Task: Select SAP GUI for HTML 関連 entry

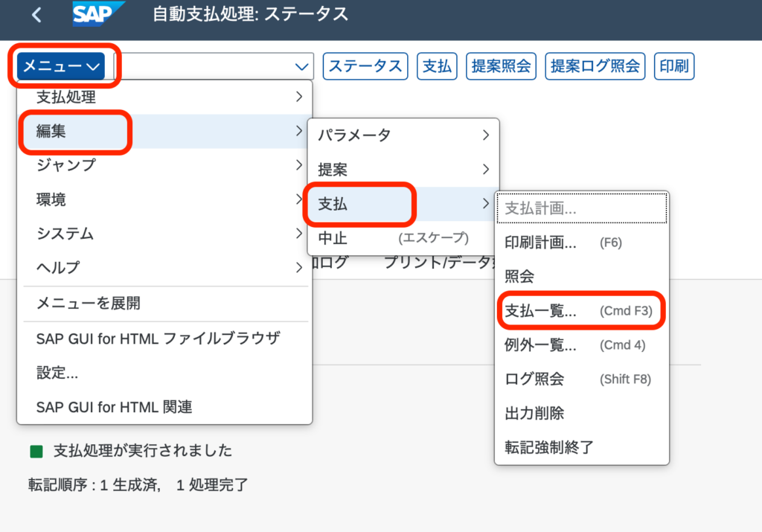Action: [x=164, y=407]
